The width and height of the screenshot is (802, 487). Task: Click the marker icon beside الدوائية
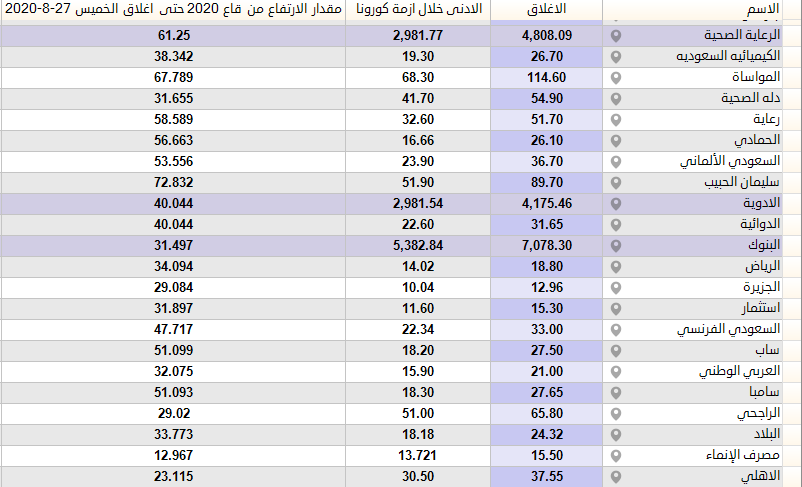(616, 225)
